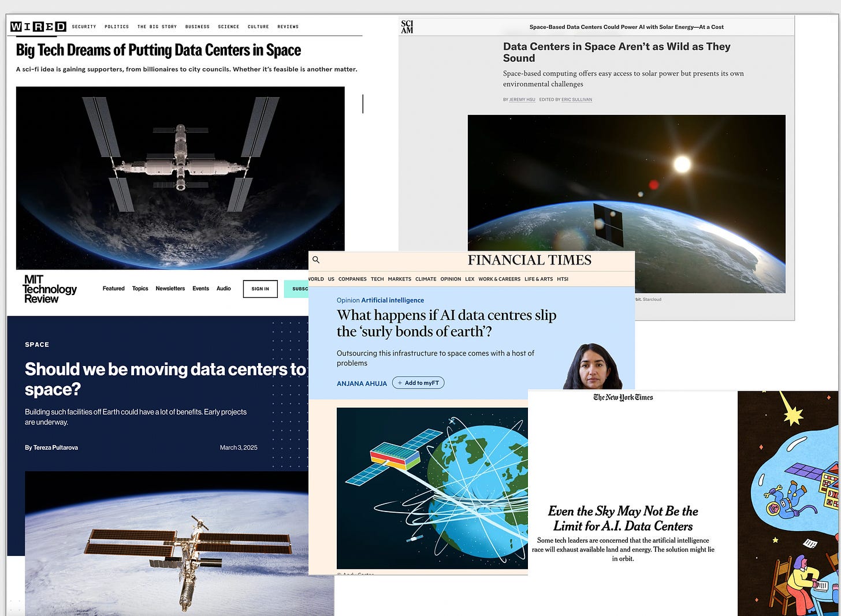Open headline Even the Sky May Not Be the Limit
This screenshot has width=841, height=616.
coord(623,518)
